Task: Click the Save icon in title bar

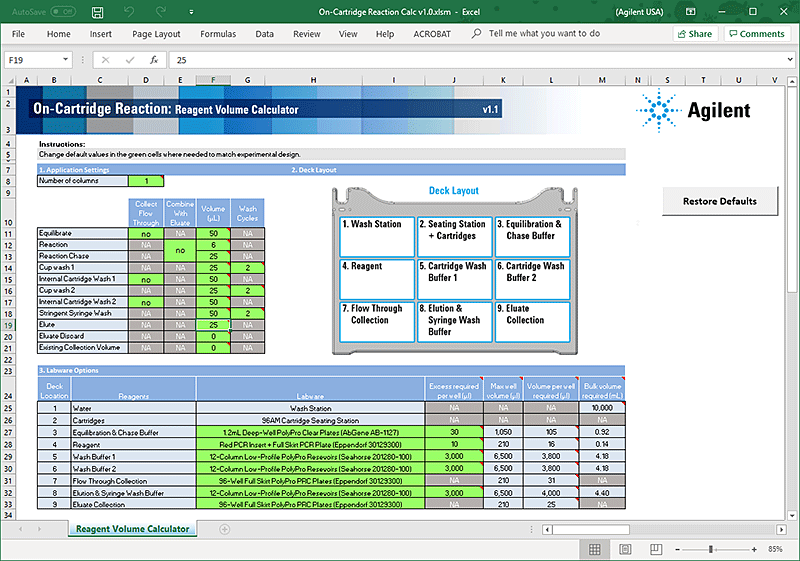Action: tap(97, 12)
